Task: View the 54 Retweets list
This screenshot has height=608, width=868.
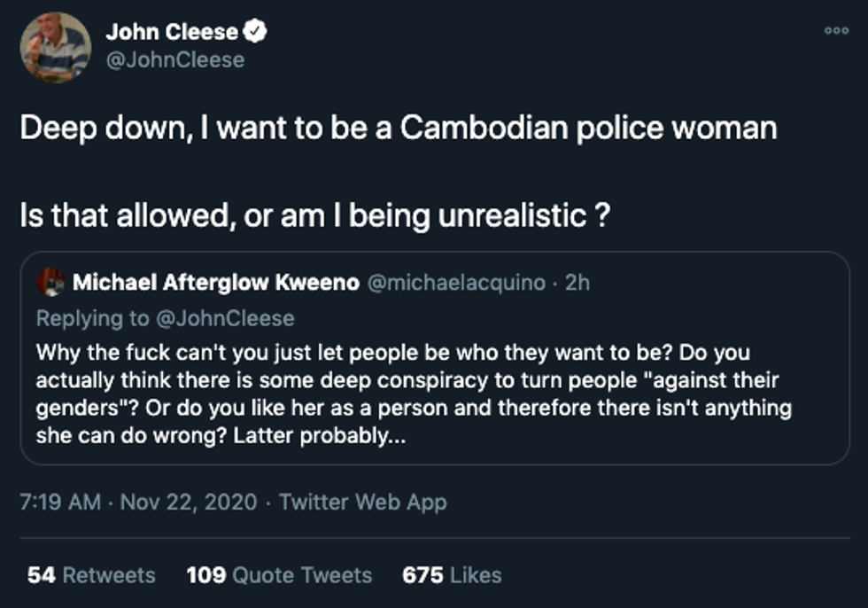Action: (91, 575)
